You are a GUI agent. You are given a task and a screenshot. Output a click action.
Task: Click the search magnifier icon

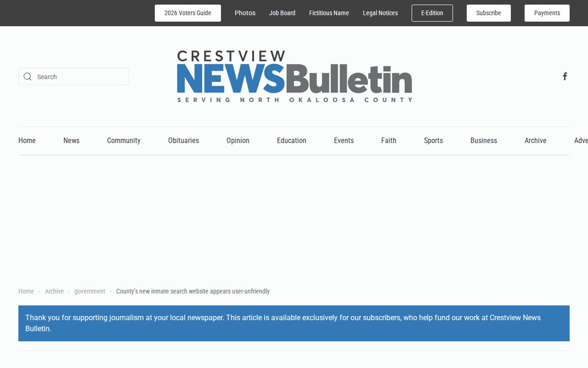click(x=28, y=76)
